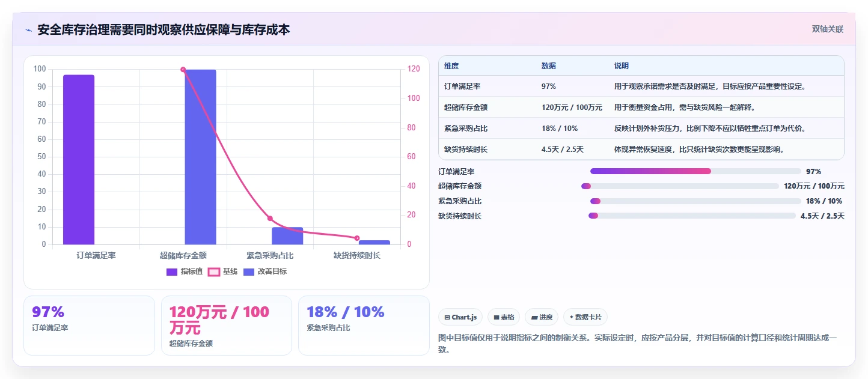Toggle the 基线 legend item
Screen dimensions: 868x379
tap(222, 271)
